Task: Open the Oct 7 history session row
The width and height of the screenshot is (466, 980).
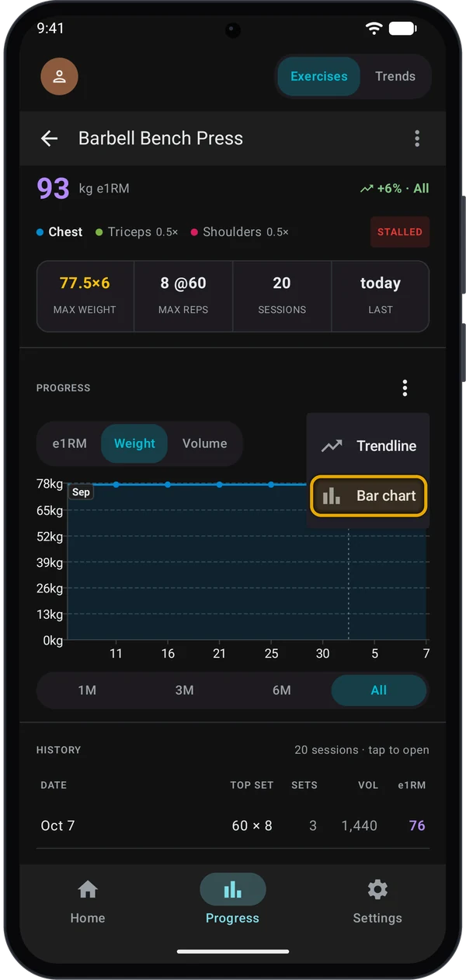Action: [233, 825]
